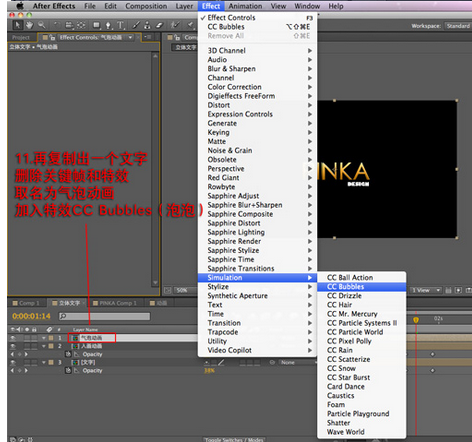Click keyframe diamond on layer 2 Opacity track

[x=433, y=354]
